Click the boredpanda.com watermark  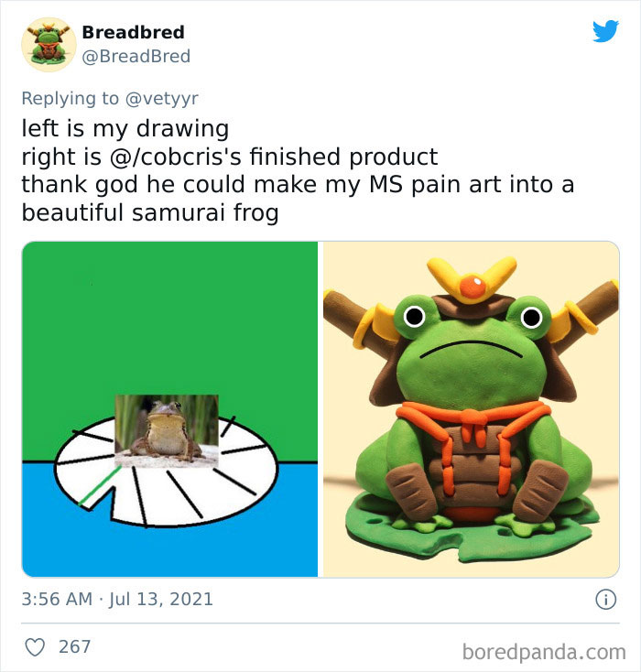544,652
